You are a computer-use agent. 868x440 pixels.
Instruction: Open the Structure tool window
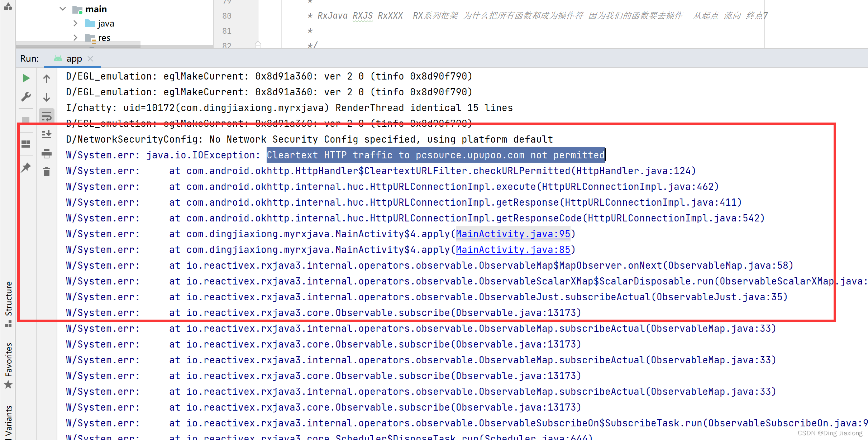click(x=8, y=303)
